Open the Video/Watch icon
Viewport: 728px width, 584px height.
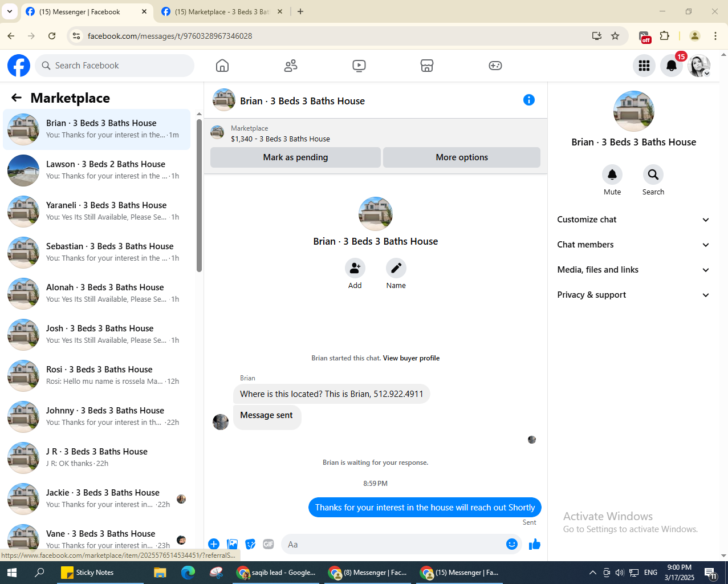(x=359, y=66)
